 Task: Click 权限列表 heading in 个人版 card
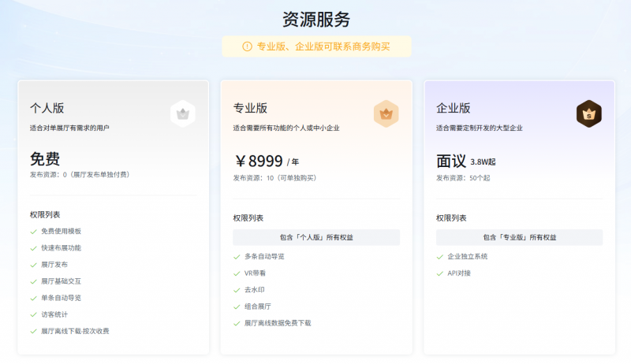pyautogui.click(x=45, y=215)
